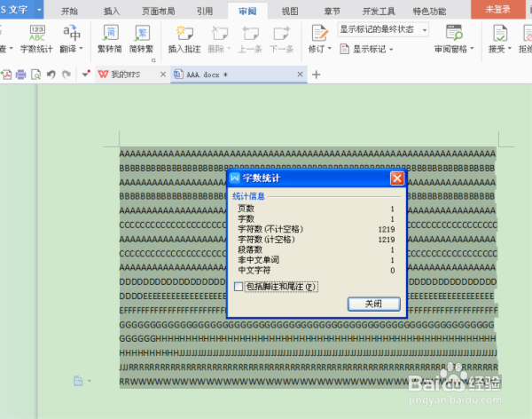The image size is (532, 419).
Task: Click the GGGG text line in document
Action: (307, 325)
